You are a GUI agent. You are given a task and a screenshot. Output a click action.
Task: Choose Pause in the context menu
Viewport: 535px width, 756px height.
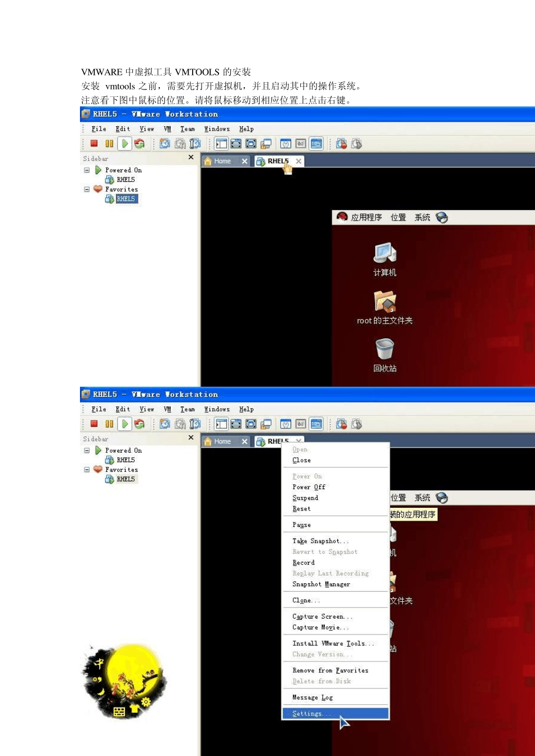[336, 525]
